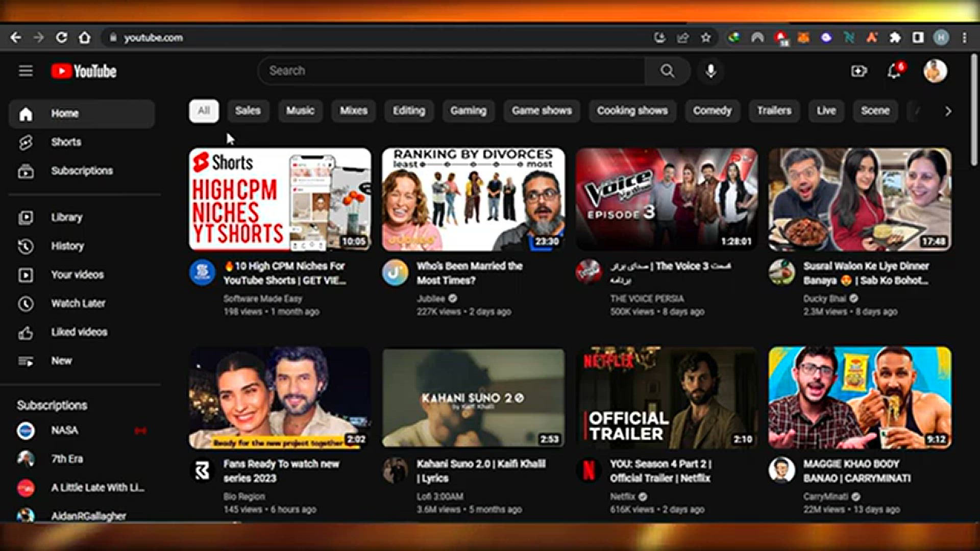Screen dimensions: 980x551
Task: Open AidanRGallagher subscription channel
Action: (x=82, y=515)
